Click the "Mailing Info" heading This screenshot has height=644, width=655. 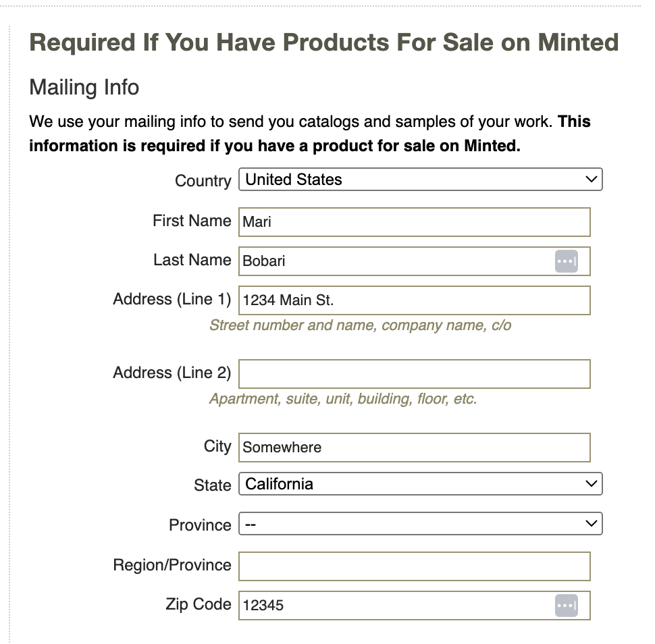pos(84,88)
